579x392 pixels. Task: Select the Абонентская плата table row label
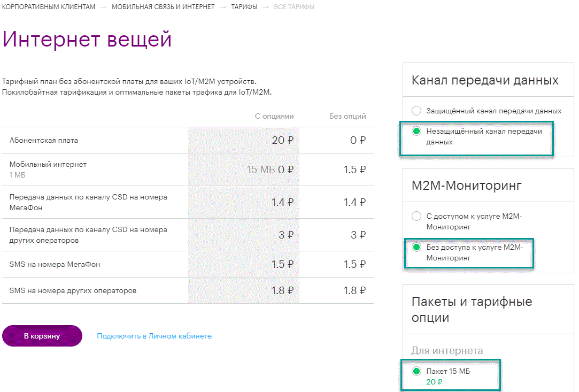(44, 140)
